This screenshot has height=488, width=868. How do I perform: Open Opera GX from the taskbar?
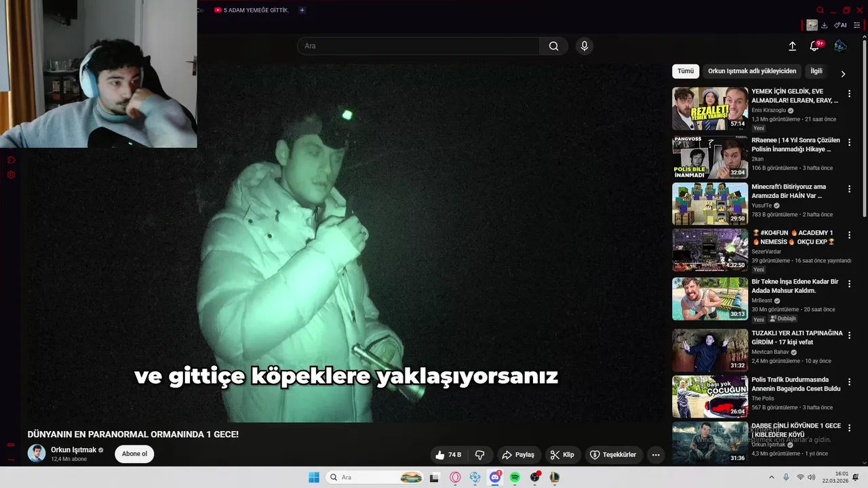click(455, 477)
